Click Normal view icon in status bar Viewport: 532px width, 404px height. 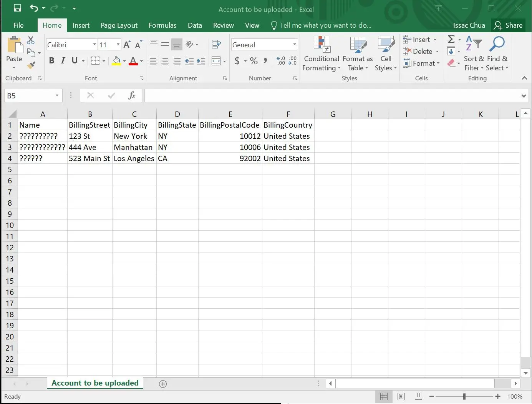coord(384,396)
